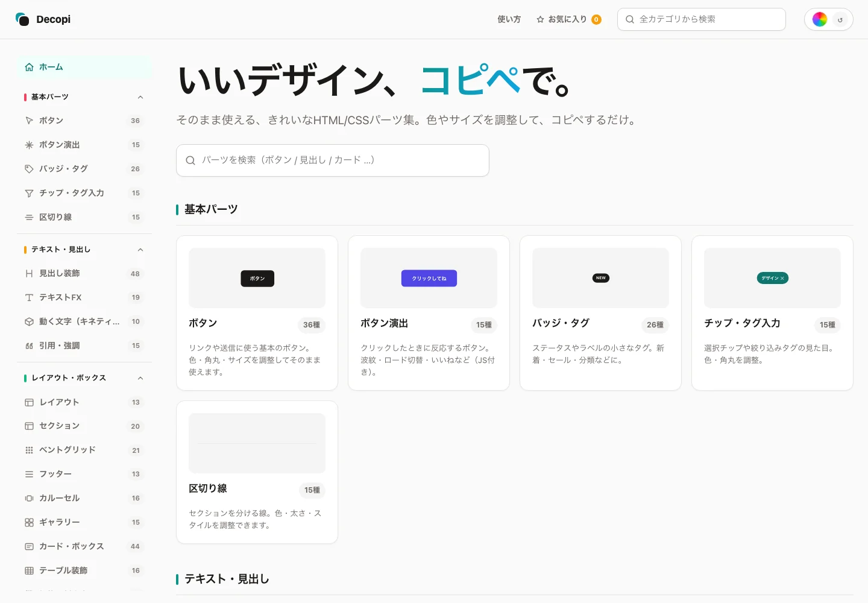Click the orange 0 favorites badge
Screen dimensions: 868x603
pyautogui.click(x=596, y=19)
